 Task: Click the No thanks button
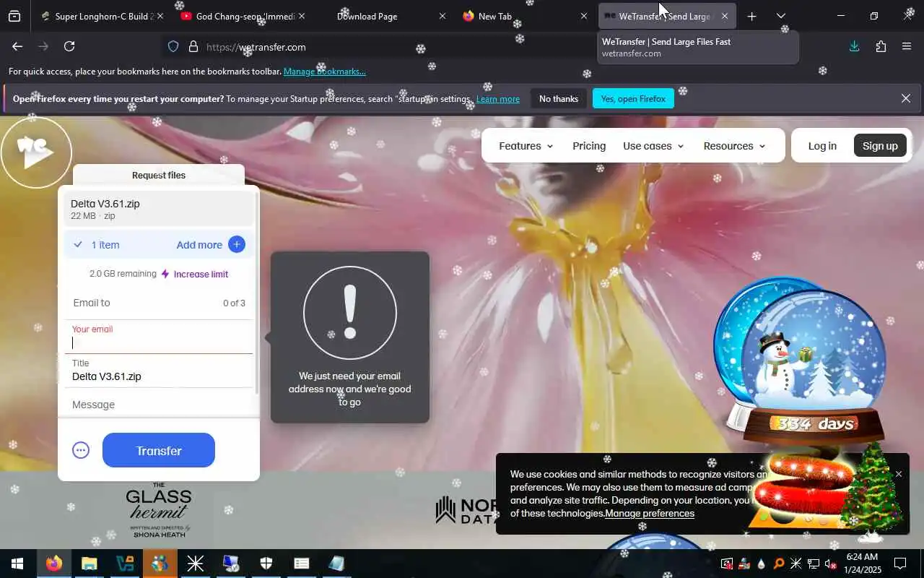click(559, 99)
